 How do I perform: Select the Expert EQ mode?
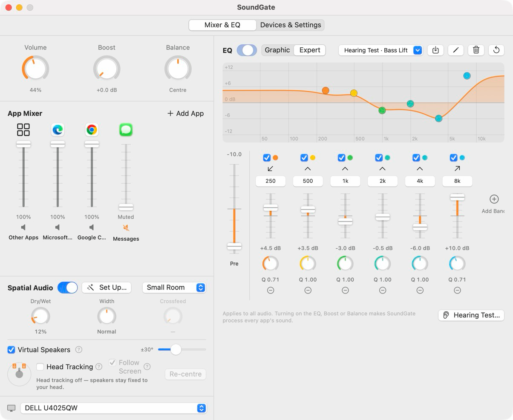click(310, 50)
